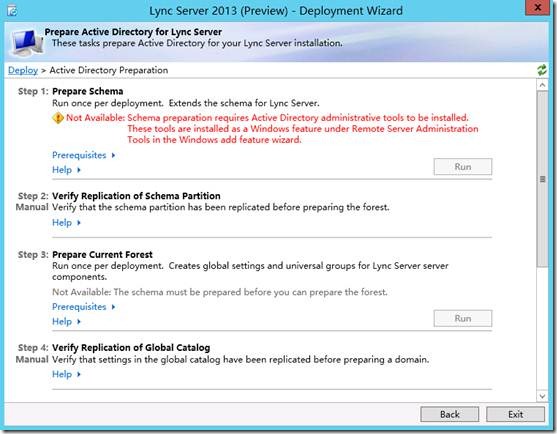Click the Deployment Wizard title bar icon
The width and height of the screenshot is (557, 434).
pos(12,11)
